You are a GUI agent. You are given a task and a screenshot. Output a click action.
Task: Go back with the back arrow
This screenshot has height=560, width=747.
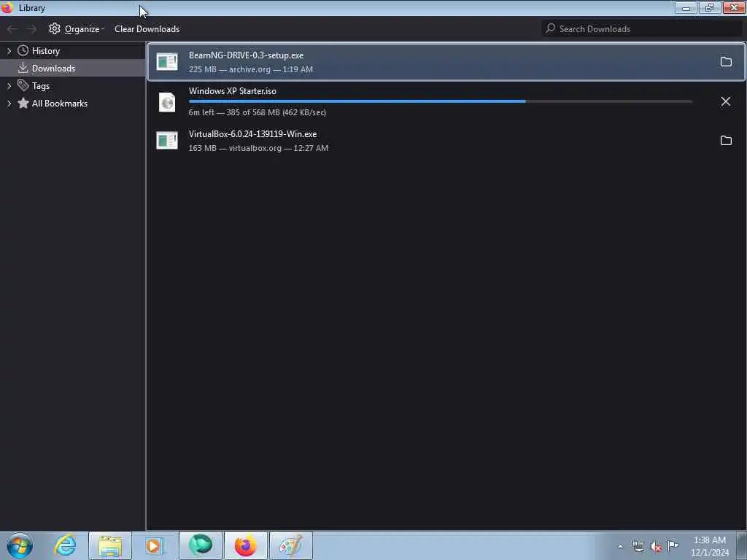[x=12, y=29]
